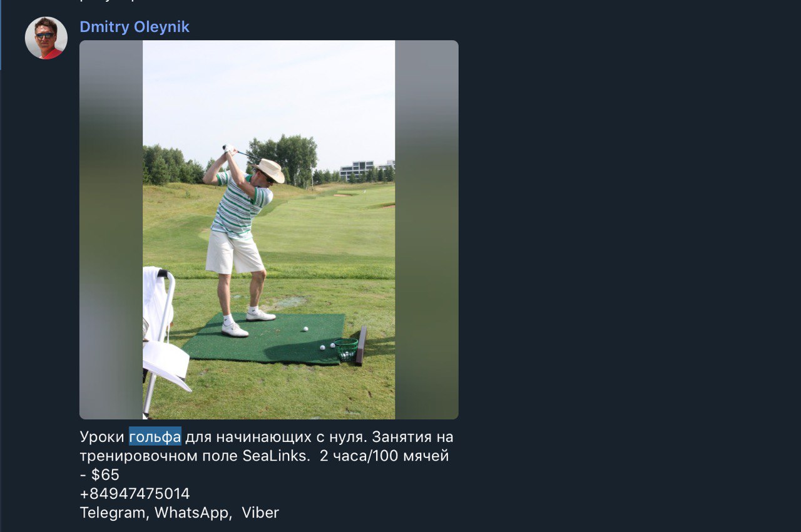
Task: Click the golfer's straw hat in photo
Action: tap(269, 170)
